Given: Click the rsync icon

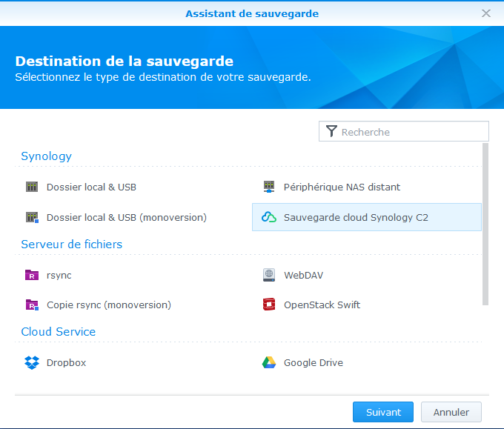Looking at the screenshot, I should coord(32,276).
